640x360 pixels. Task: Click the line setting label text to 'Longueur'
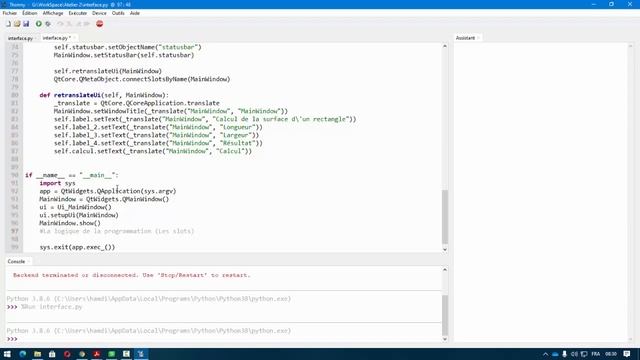158,127
